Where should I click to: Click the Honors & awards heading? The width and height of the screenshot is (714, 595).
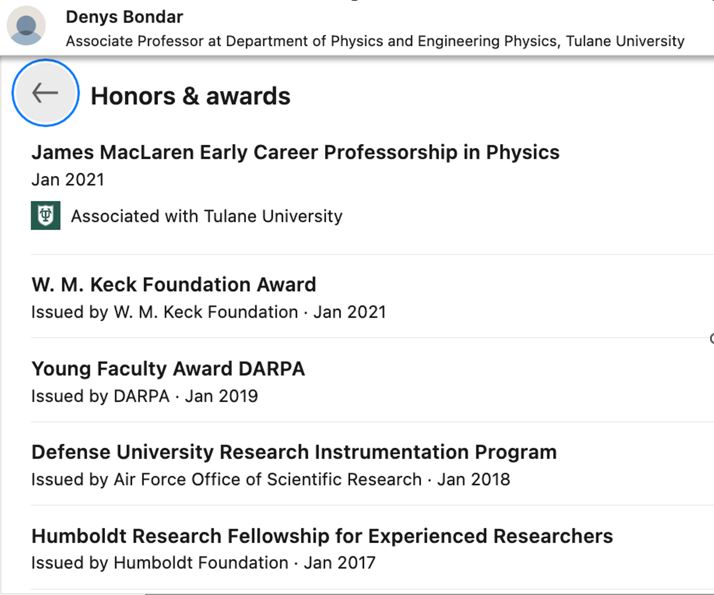click(190, 96)
